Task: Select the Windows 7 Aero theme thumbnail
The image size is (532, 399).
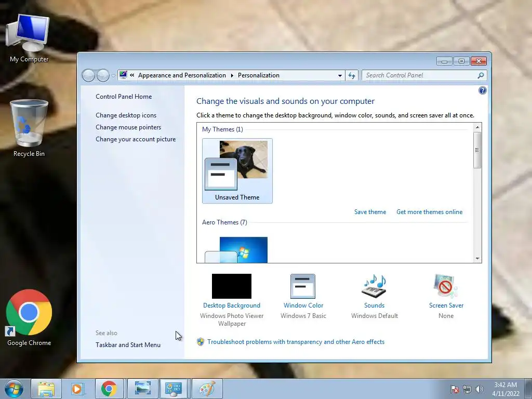Action: pyautogui.click(x=236, y=250)
